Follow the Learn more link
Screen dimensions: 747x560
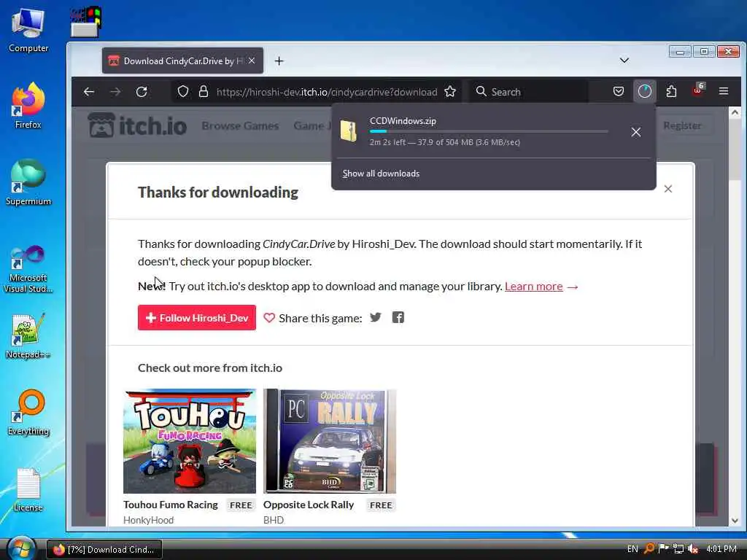[533, 286]
